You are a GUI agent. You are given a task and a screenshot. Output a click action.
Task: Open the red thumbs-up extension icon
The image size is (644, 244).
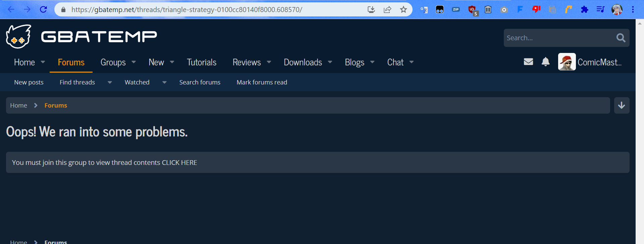click(x=536, y=9)
